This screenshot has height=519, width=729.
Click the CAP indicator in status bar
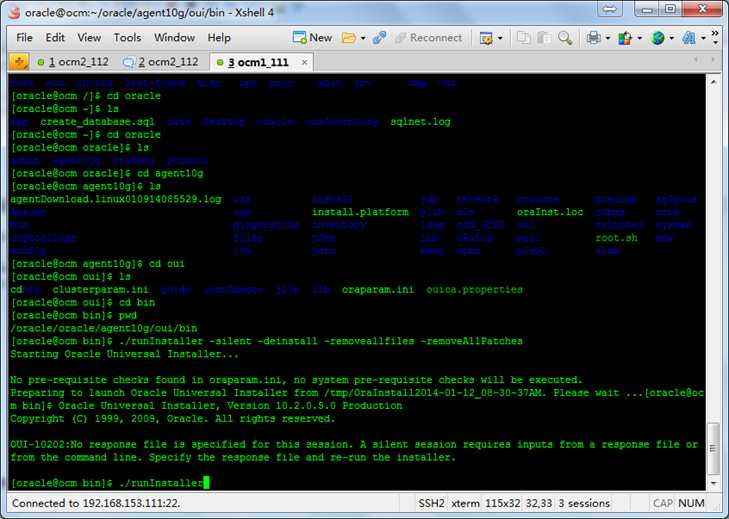click(x=663, y=503)
